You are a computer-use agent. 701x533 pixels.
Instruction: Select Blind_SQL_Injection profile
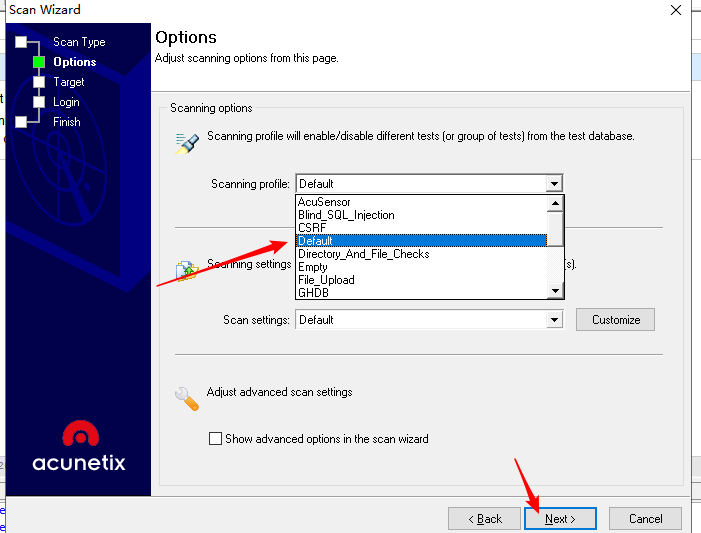pos(346,215)
